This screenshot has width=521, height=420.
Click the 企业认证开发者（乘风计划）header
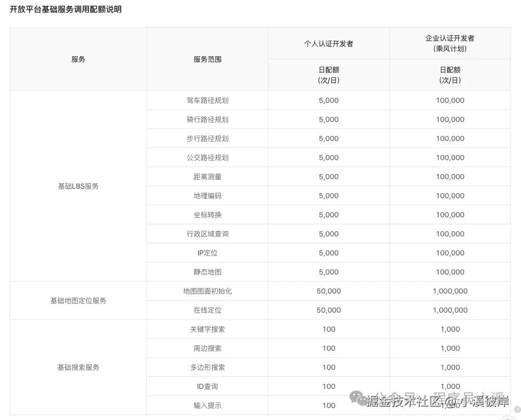coord(450,43)
